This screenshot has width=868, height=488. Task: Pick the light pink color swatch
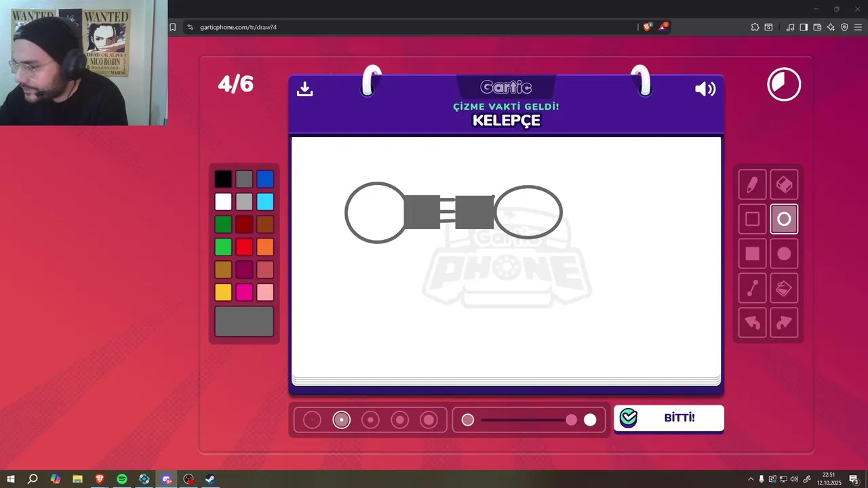pos(265,292)
